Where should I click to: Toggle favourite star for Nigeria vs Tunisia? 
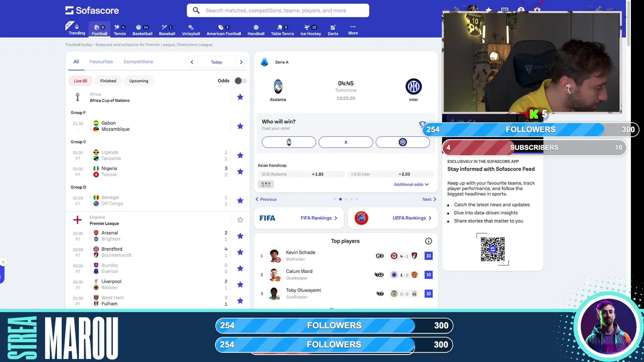tap(240, 171)
